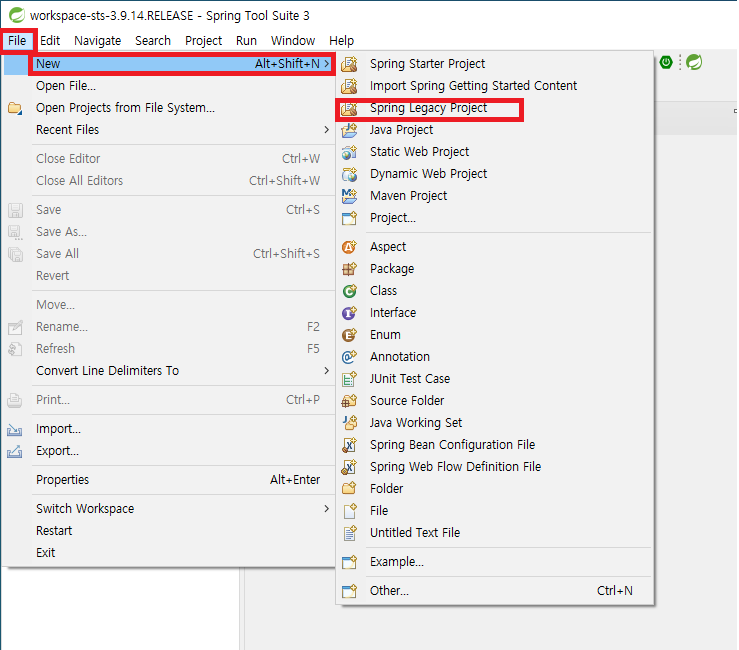The image size is (739, 650).
Task: Click the Open Projects from File System folder icon
Action: coord(15,108)
